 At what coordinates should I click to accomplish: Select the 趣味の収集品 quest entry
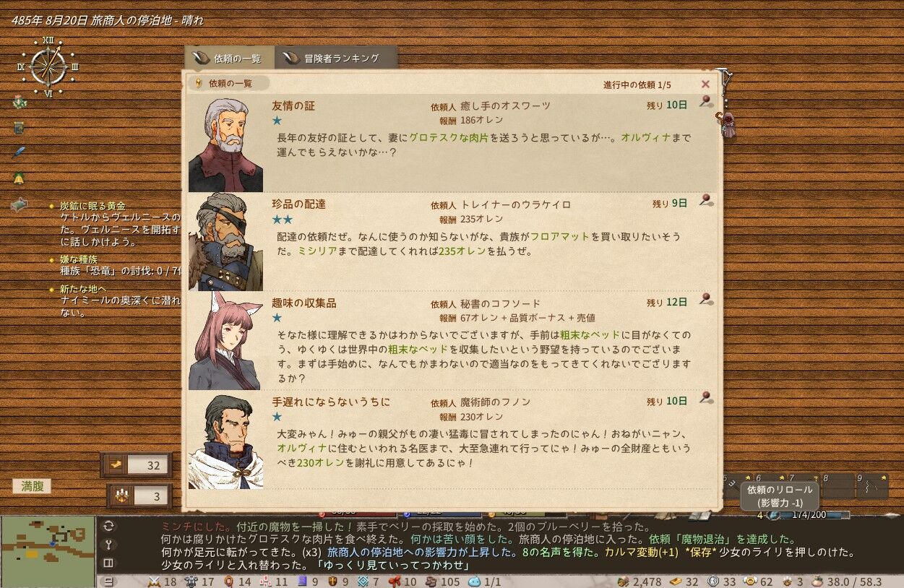point(451,340)
